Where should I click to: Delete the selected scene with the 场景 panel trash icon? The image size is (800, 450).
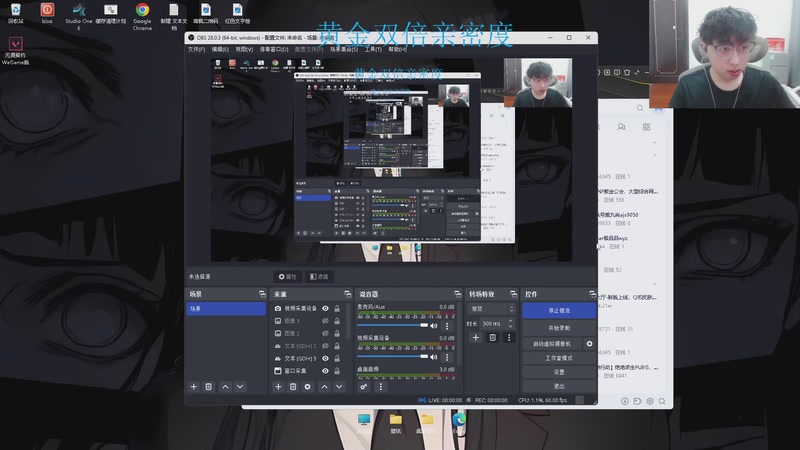[x=208, y=387]
